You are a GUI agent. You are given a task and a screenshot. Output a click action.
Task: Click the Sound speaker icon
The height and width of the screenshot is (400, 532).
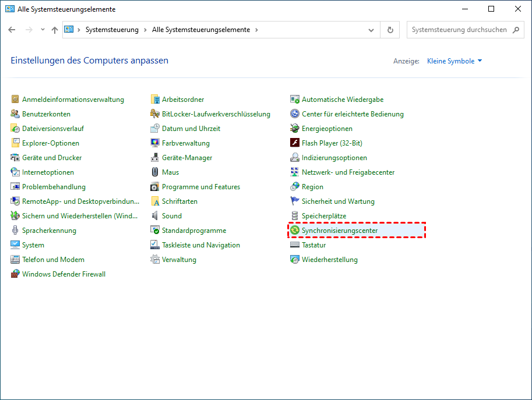click(155, 216)
